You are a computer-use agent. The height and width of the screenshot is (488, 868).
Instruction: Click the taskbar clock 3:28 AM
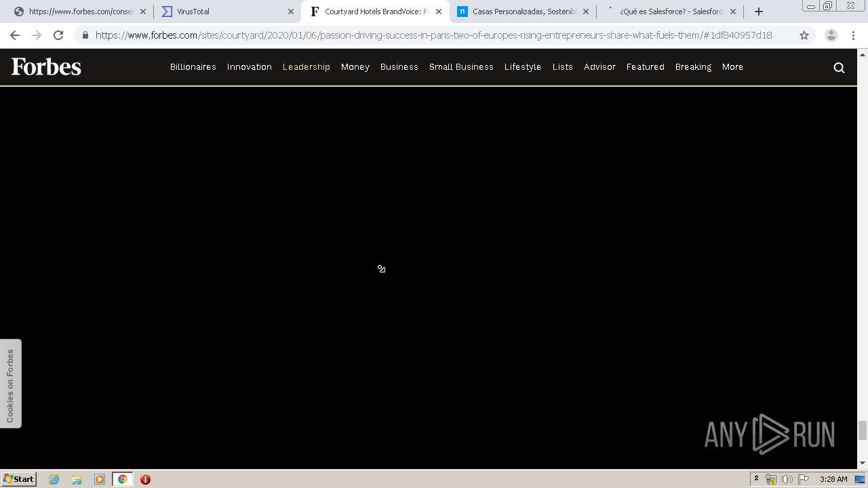[833, 479]
